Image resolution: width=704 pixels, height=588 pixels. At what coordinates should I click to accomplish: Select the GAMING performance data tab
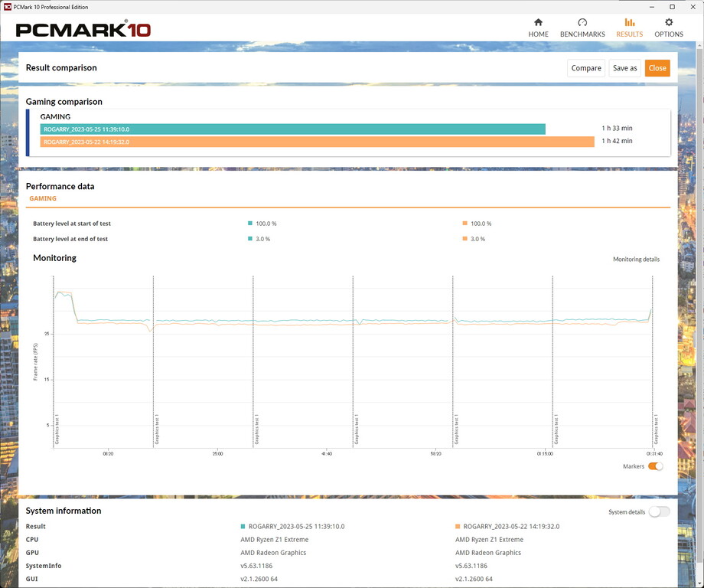pyautogui.click(x=43, y=198)
